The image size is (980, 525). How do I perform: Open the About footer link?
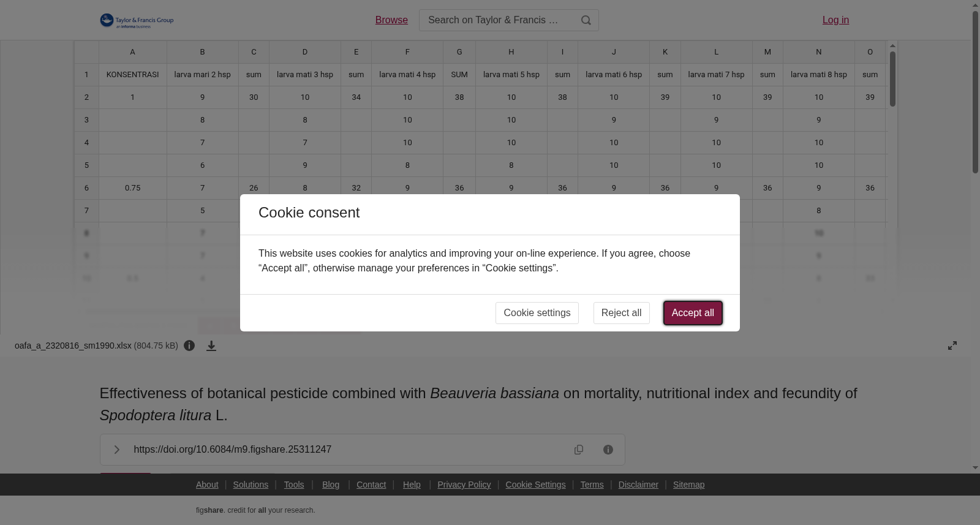pyautogui.click(x=207, y=485)
